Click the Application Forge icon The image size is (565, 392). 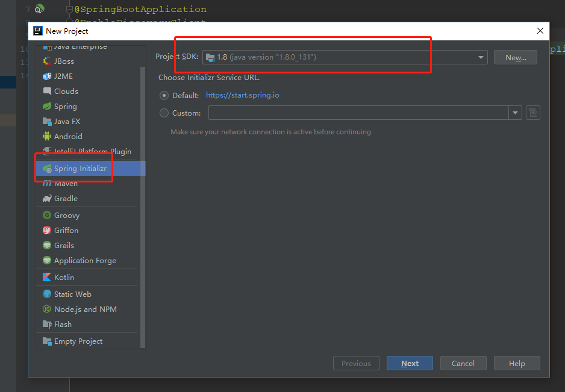pos(47,260)
